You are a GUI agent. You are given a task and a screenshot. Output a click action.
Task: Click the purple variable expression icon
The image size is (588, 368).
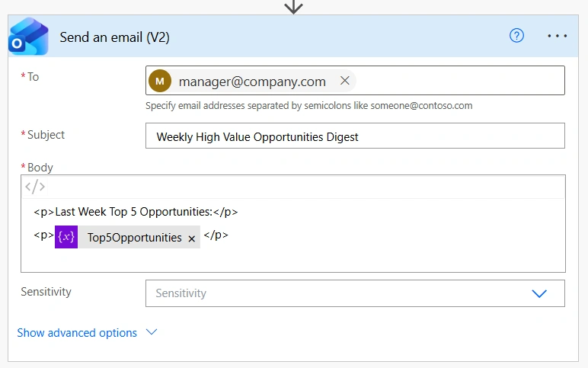pos(66,237)
